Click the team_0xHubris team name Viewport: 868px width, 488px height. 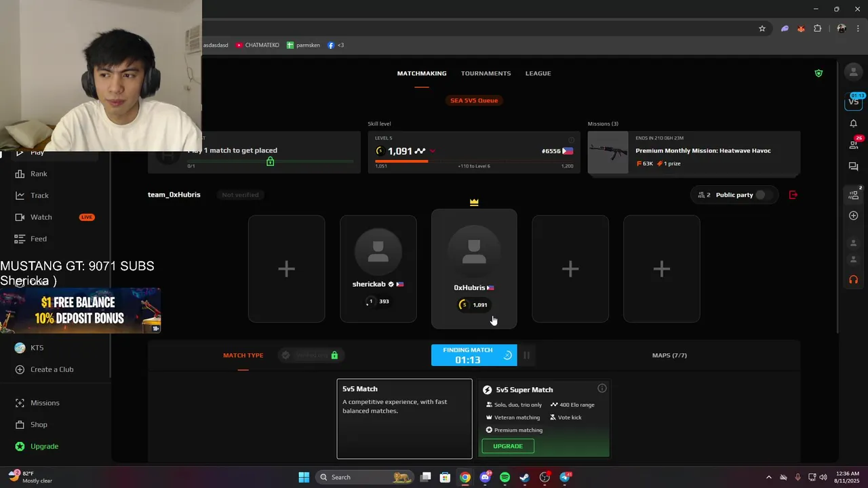(x=174, y=195)
